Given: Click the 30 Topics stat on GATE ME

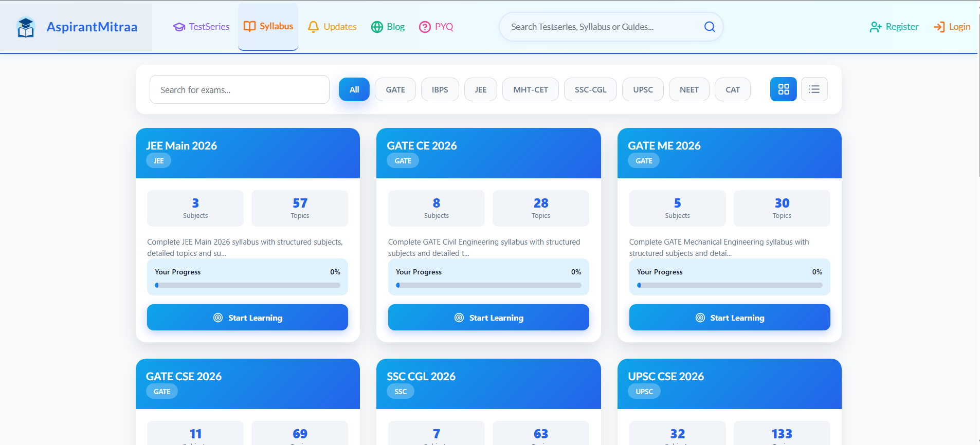Looking at the screenshot, I should pyautogui.click(x=782, y=208).
